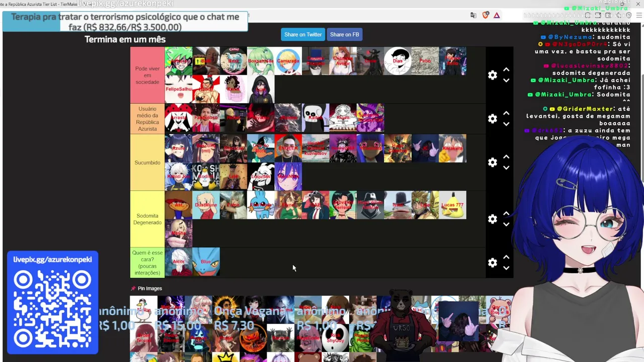Move 'Pode viver em sociedade' tier down

point(506,80)
